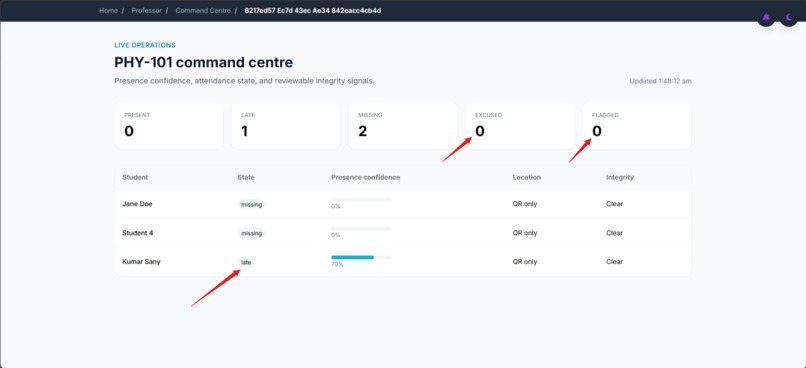
Task: Click Jane Doe's Clear integrity status
Action: pyautogui.click(x=614, y=204)
